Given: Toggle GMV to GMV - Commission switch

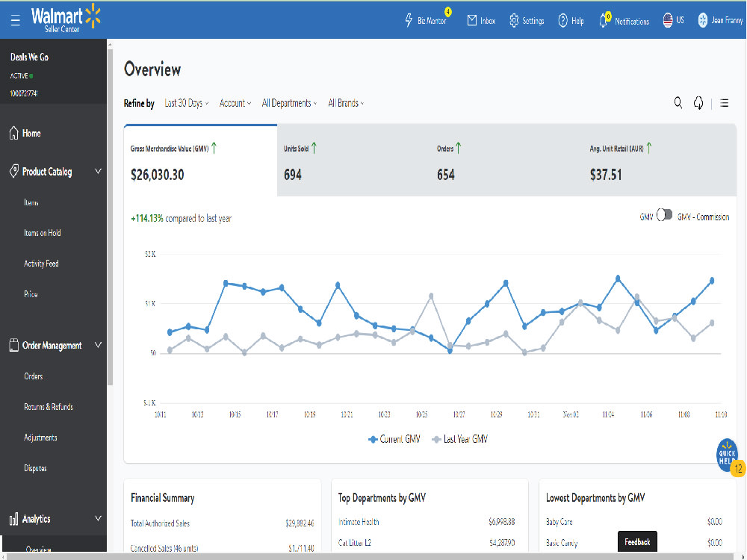Looking at the screenshot, I should click(665, 215).
